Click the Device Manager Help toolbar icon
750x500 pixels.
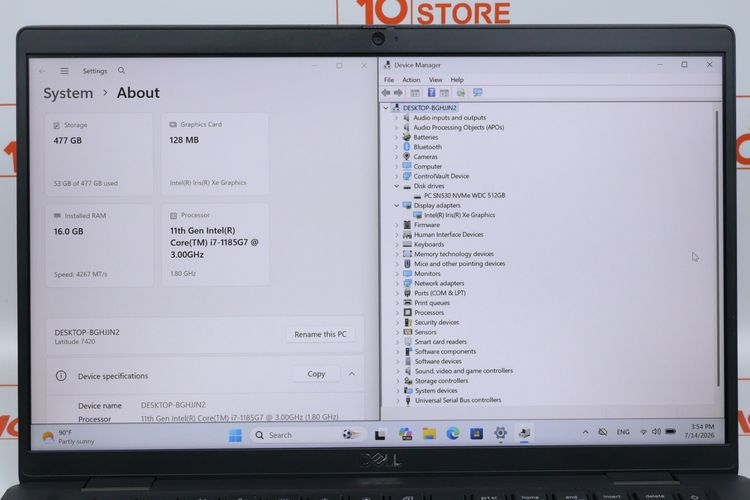point(431,93)
